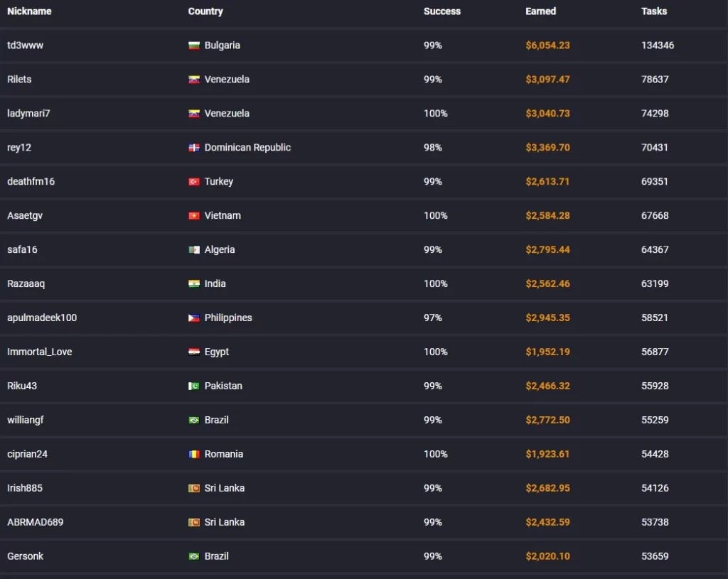The height and width of the screenshot is (579, 728).
Task: Click the Romania flag icon
Action: 193,454
